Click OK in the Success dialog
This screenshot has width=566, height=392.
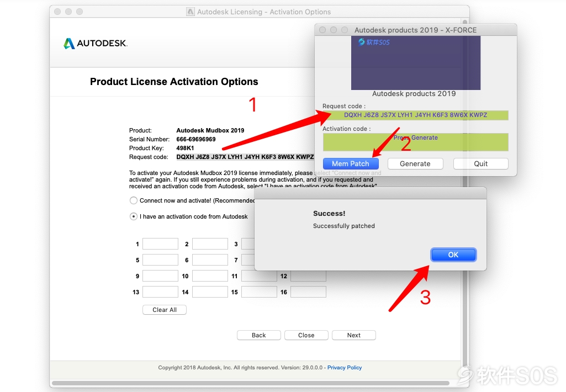[x=453, y=255]
